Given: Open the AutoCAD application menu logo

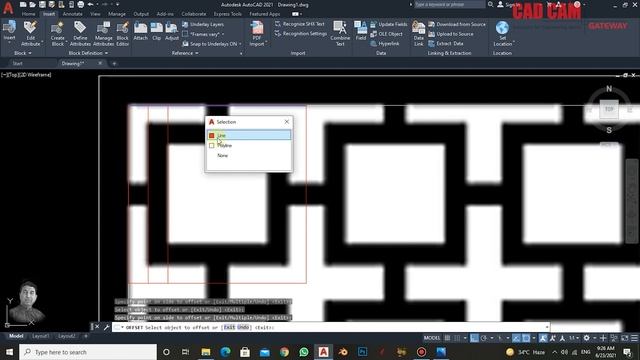Looking at the screenshot, I should click(8, 8).
